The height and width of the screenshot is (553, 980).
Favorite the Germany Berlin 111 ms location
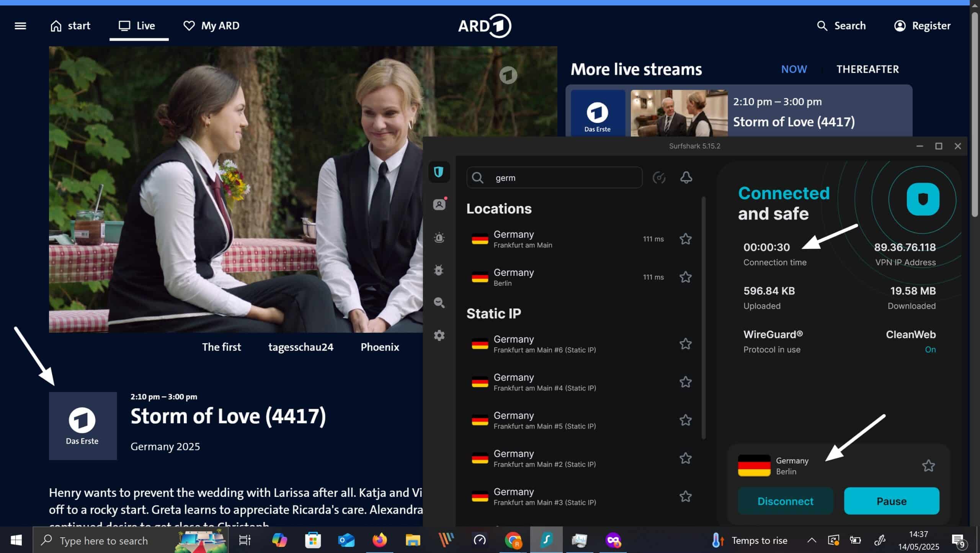pos(686,277)
